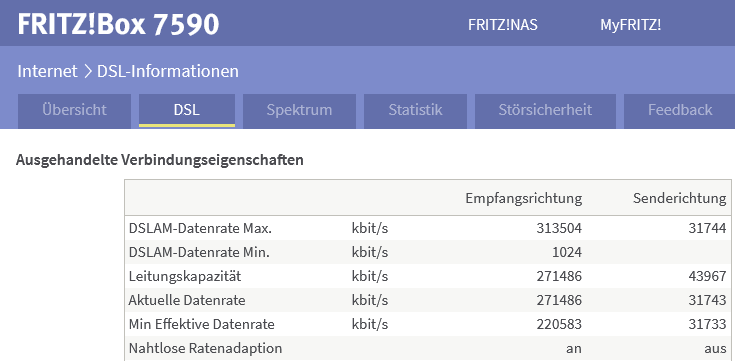Click the DSLAM-Datenrate Max. row label

(200, 228)
